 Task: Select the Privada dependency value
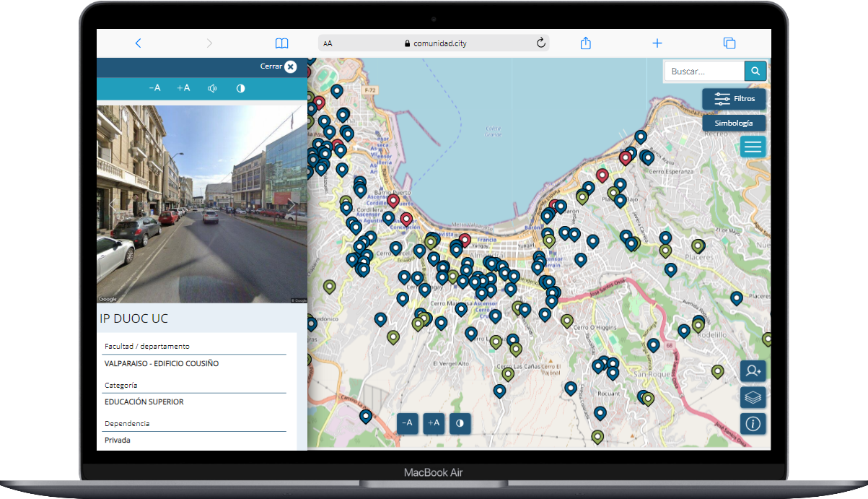pyautogui.click(x=118, y=440)
